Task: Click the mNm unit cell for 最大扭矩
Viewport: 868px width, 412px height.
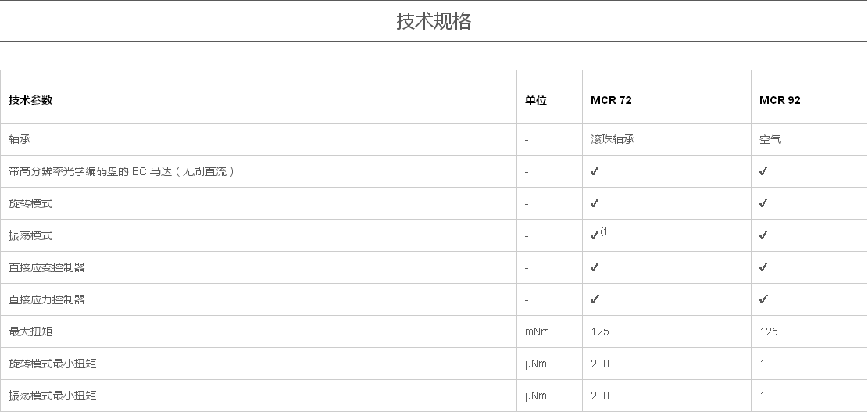Action: point(538,331)
